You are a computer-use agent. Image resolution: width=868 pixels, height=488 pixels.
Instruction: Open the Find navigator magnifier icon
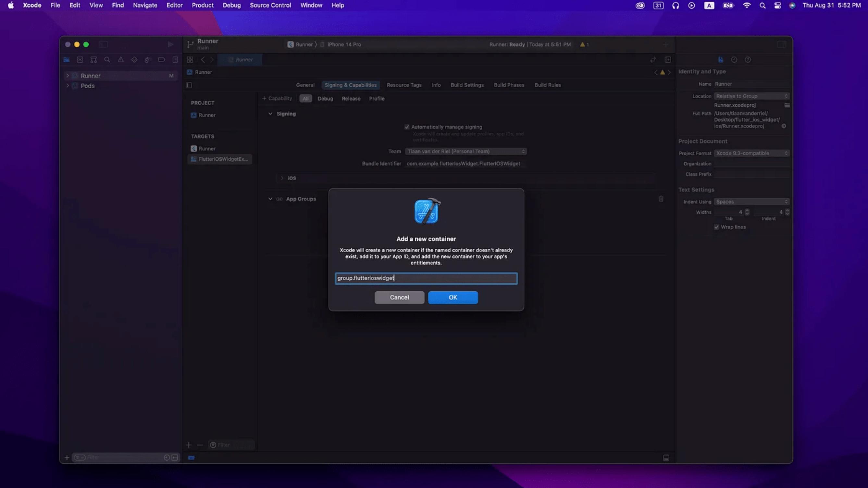coord(107,60)
